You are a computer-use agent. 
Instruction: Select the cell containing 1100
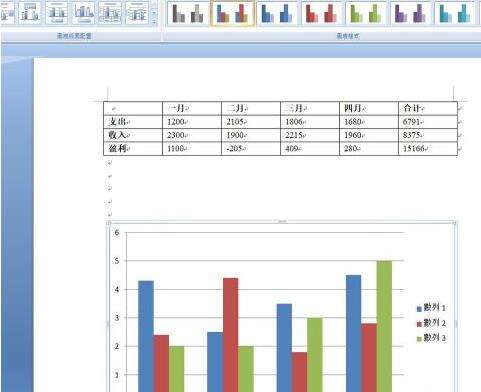coord(192,148)
